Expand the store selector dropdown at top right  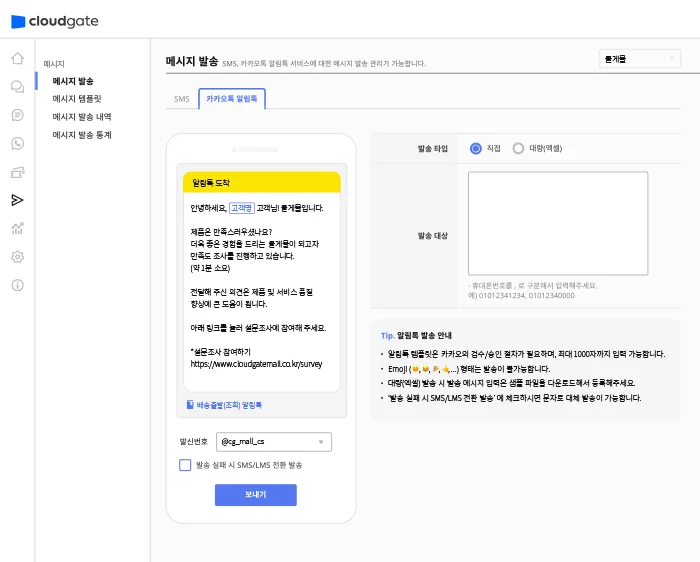click(639, 59)
